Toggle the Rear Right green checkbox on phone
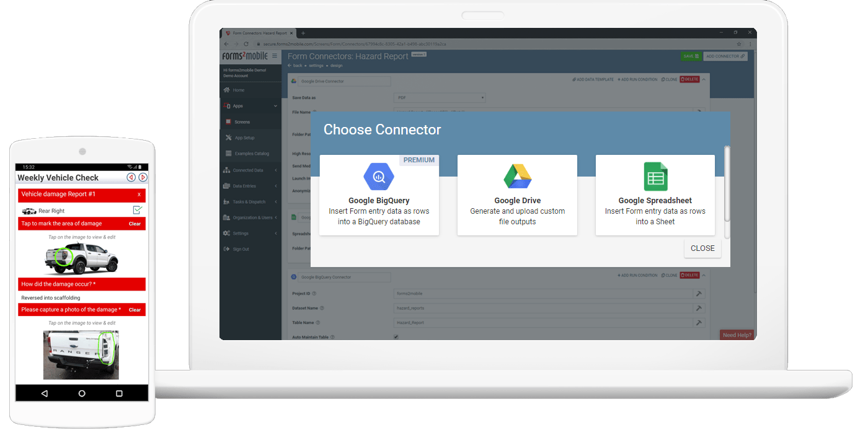 point(138,211)
